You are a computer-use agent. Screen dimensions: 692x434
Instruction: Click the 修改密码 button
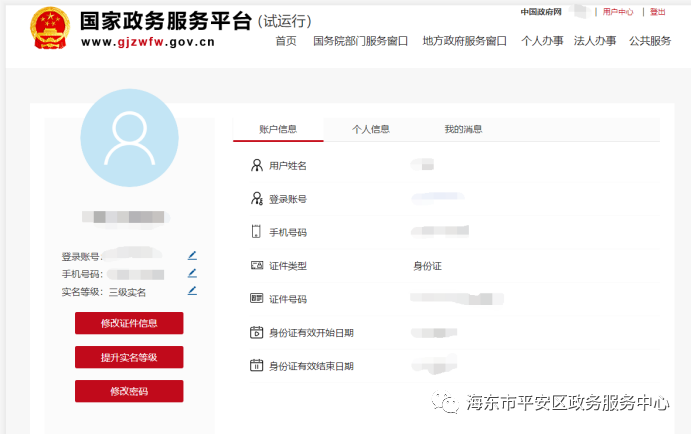(x=129, y=391)
